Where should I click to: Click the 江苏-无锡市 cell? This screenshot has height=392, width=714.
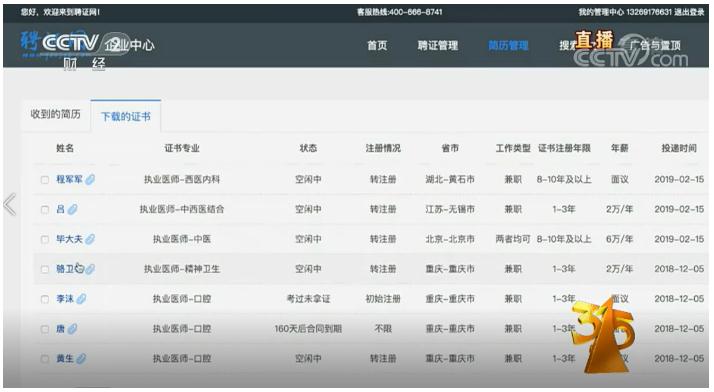pos(450,209)
